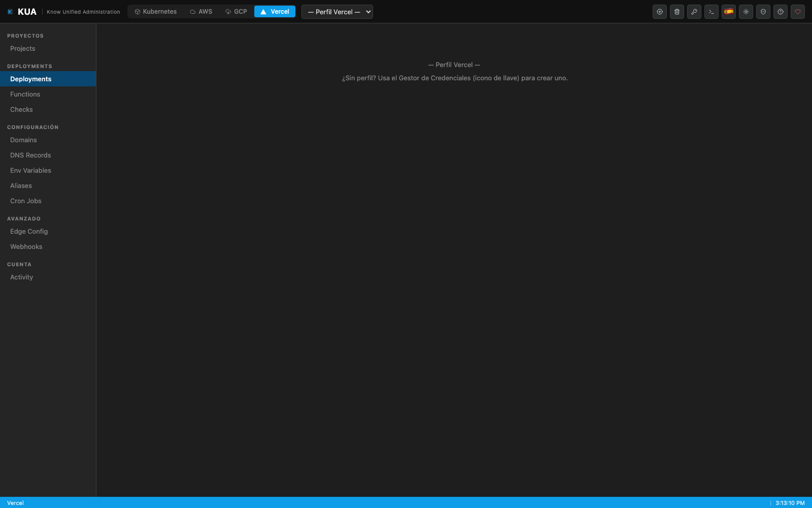Screen dimensions: 812x508
Task: Switch to the GCP tab
Action: (x=236, y=12)
